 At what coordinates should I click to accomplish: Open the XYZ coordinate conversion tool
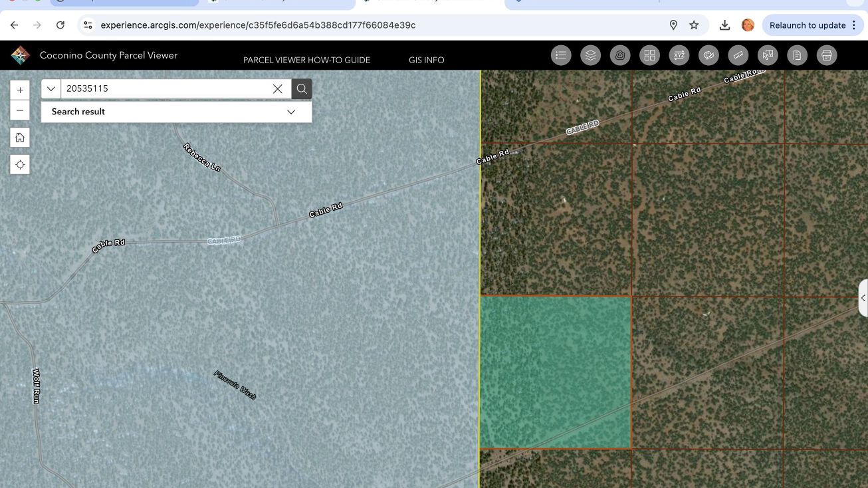click(x=679, y=56)
